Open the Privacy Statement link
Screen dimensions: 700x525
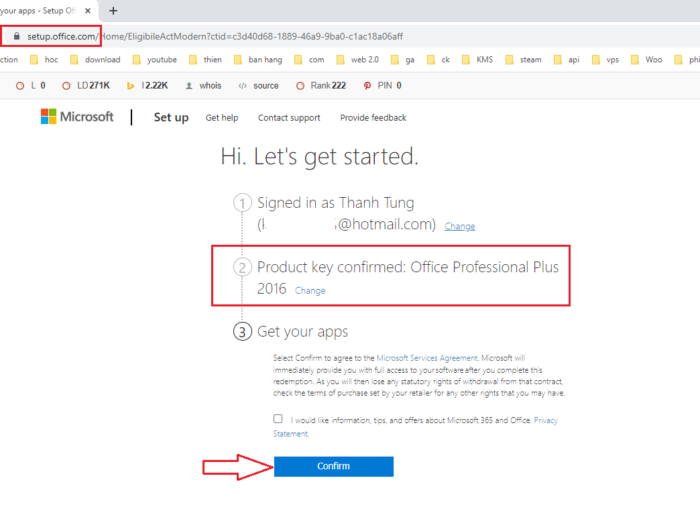[x=546, y=420]
